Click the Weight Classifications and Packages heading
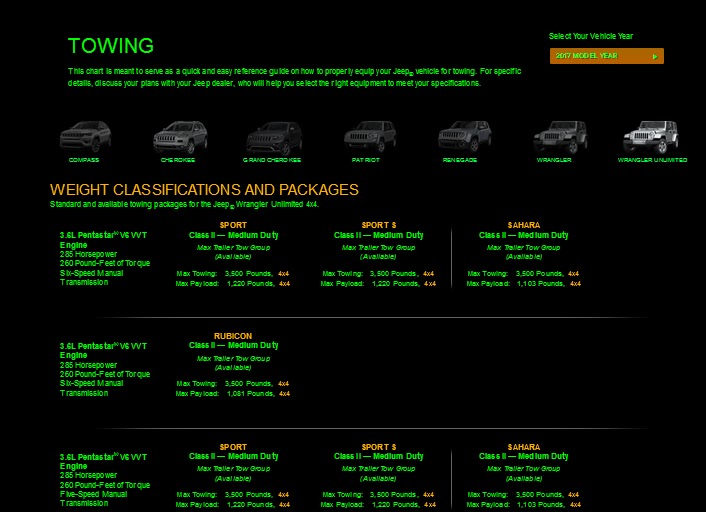This screenshot has height=512, width=706. (204, 190)
